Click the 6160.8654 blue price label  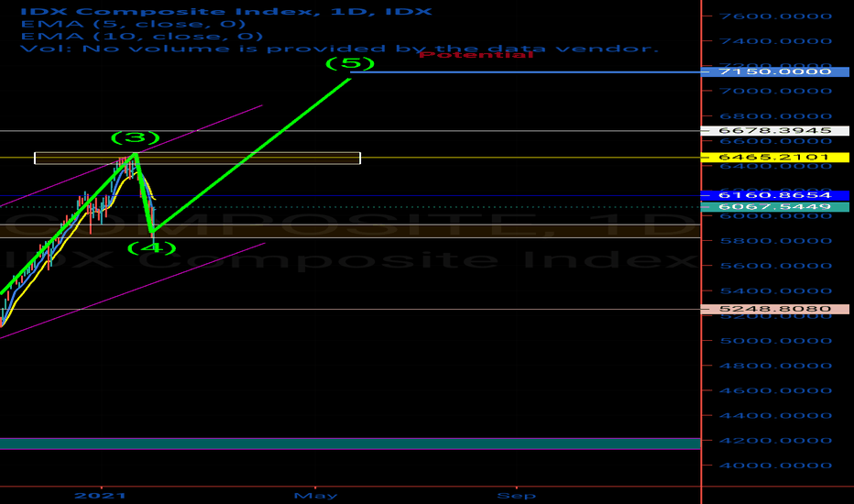pyautogui.click(x=775, y=195)
